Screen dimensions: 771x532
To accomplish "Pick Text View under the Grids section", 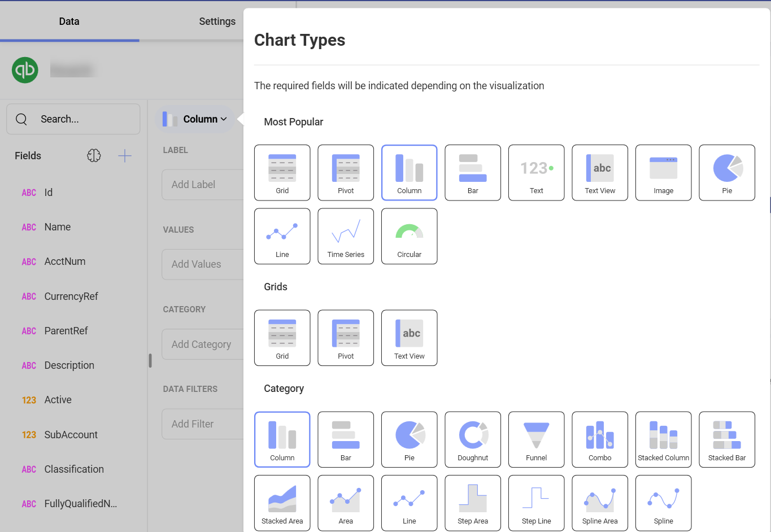I will [x=410, y=338].
